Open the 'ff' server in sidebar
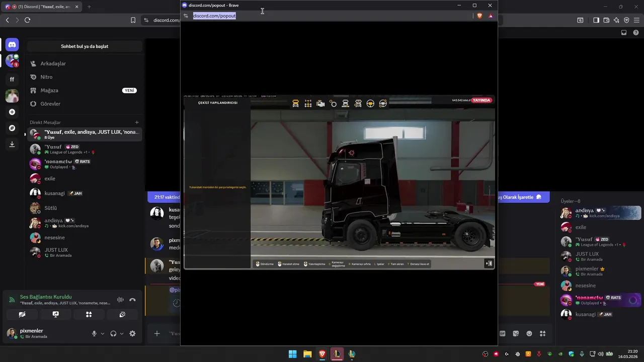Viewport: 644px width, 362px height. pos(12,79)
